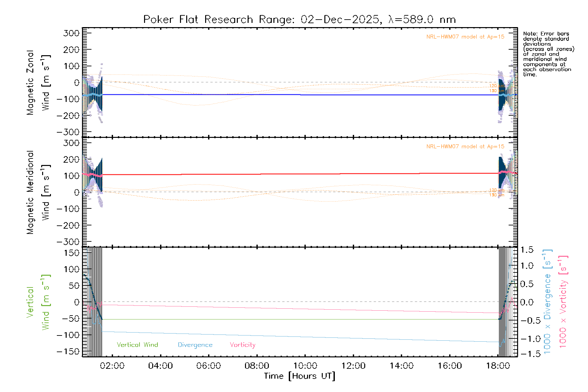Click NRL-HWM07 model label in meridional panel
Screen dimensions: 588x392
(465, 147)
